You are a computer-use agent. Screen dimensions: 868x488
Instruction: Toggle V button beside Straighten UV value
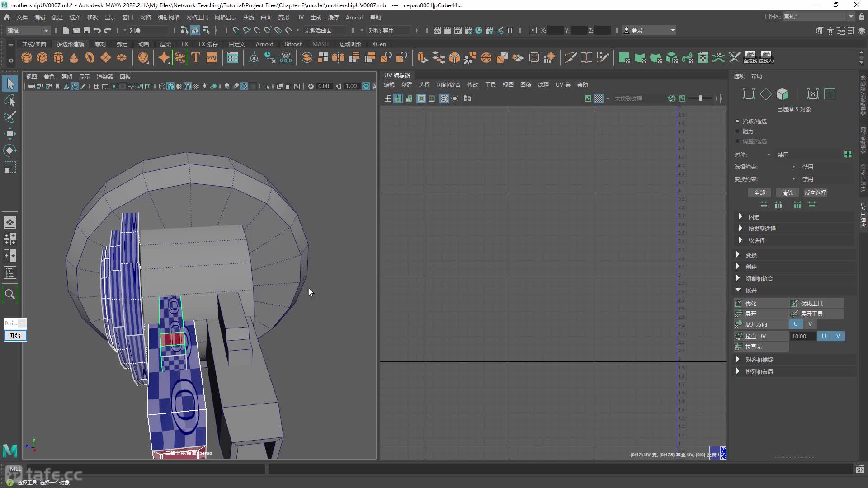click(838, 336)
